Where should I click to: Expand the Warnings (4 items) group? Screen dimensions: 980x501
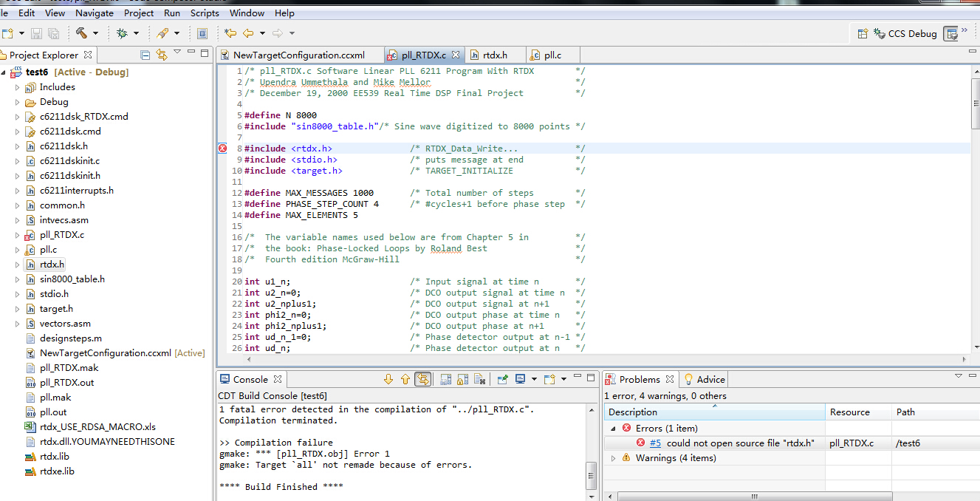[613, 458]
